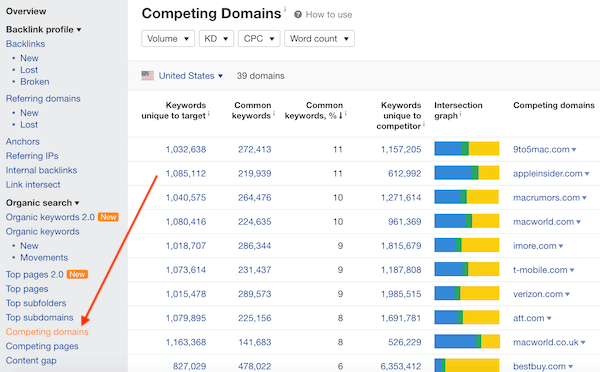The height and width of the screenshot is (372, 600).
Task: Click the intersection graph bar for macrumors.com
Action: tap(466, 197)
